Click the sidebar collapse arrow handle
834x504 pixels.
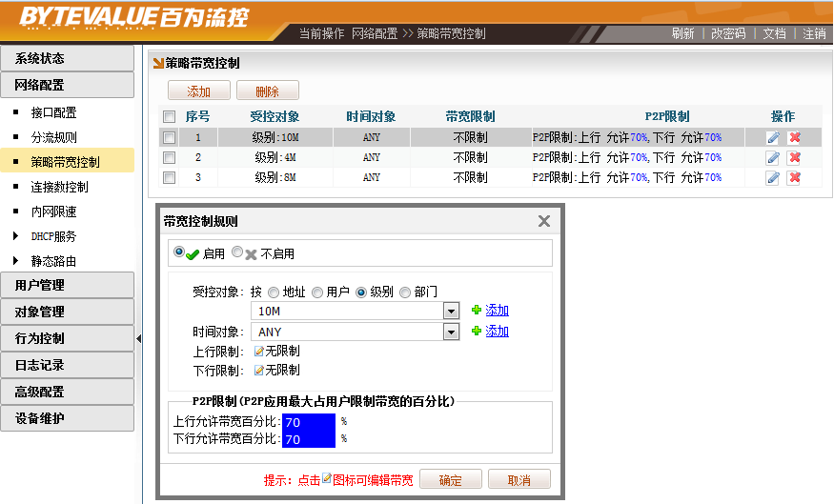(x=138, y=338)
